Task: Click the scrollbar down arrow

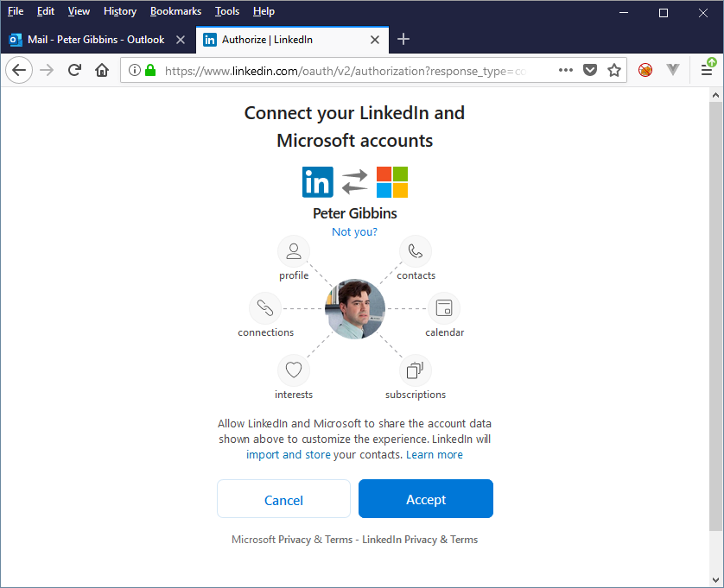Action: (x=715, y=579)
